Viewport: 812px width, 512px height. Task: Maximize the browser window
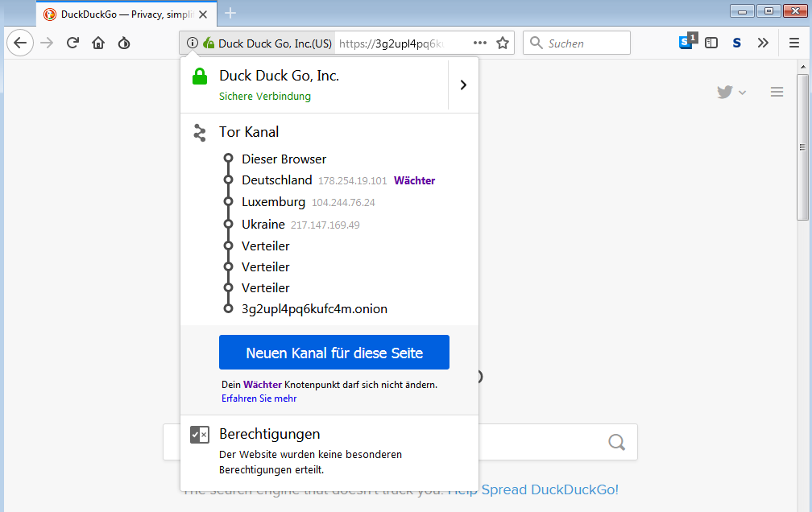coord(768,11)
